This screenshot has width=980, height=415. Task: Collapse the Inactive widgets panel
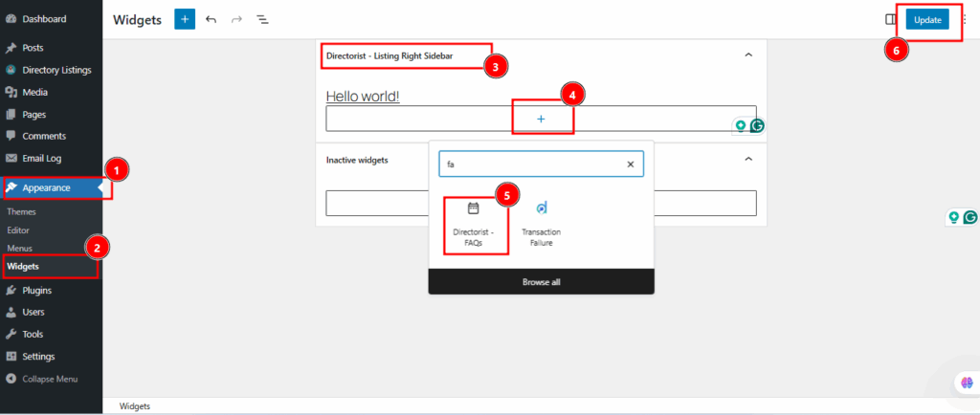pyautogui.click(x=748, y=160)
